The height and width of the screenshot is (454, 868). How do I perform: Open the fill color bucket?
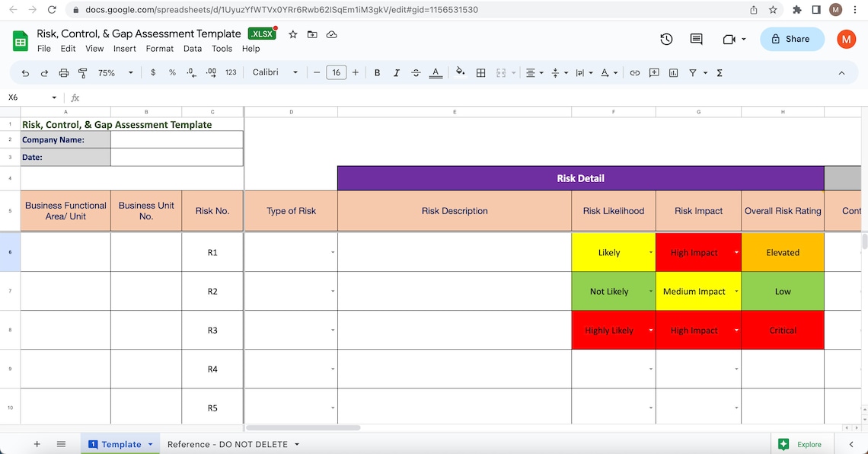click(460, 72)
